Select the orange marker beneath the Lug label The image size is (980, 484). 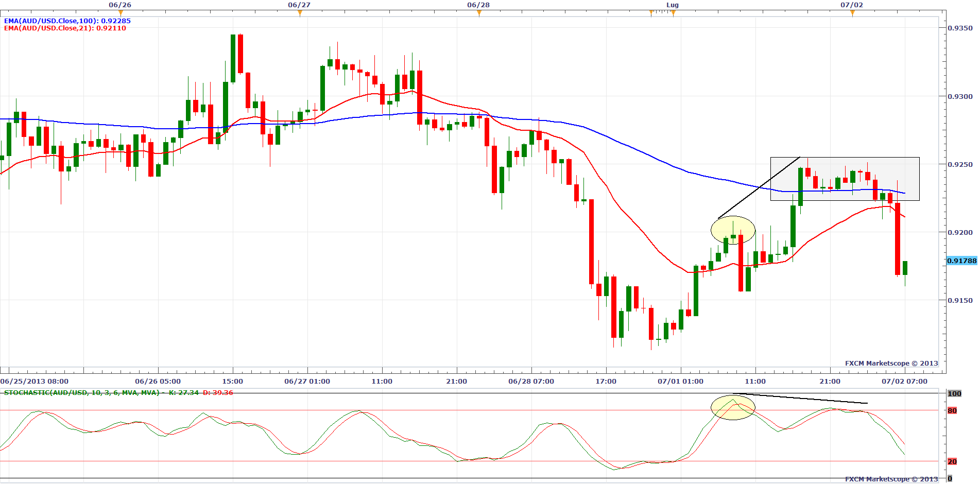(673, 13)
